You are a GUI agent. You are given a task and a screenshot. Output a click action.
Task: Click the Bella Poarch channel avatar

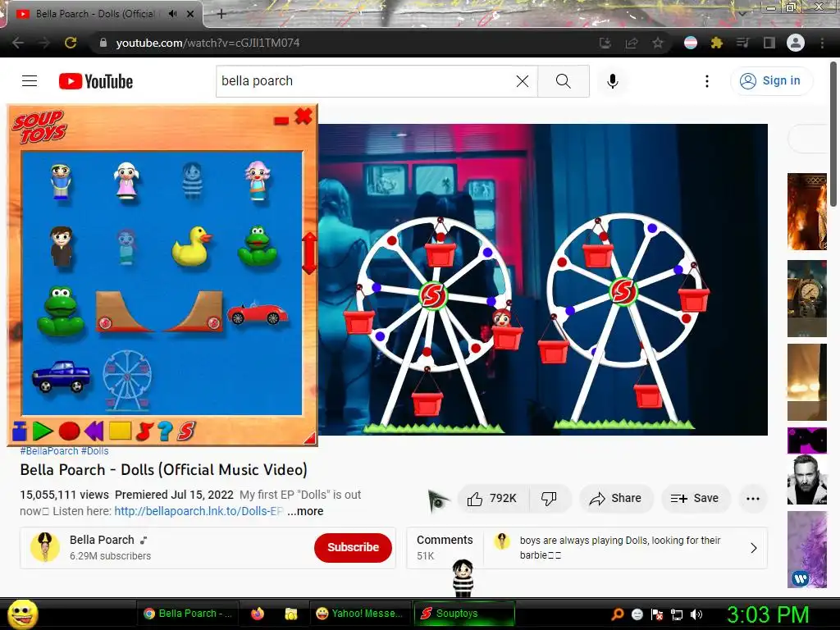click(x=45, y=547)
